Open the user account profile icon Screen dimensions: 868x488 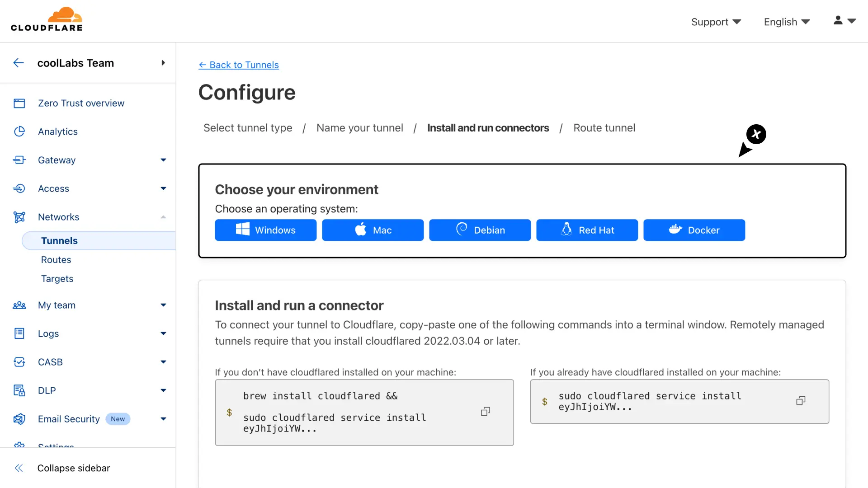(x=838, y=21)
